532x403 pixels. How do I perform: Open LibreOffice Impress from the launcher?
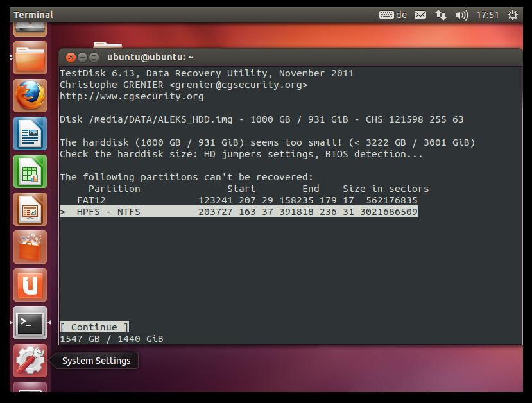point(30,209)
